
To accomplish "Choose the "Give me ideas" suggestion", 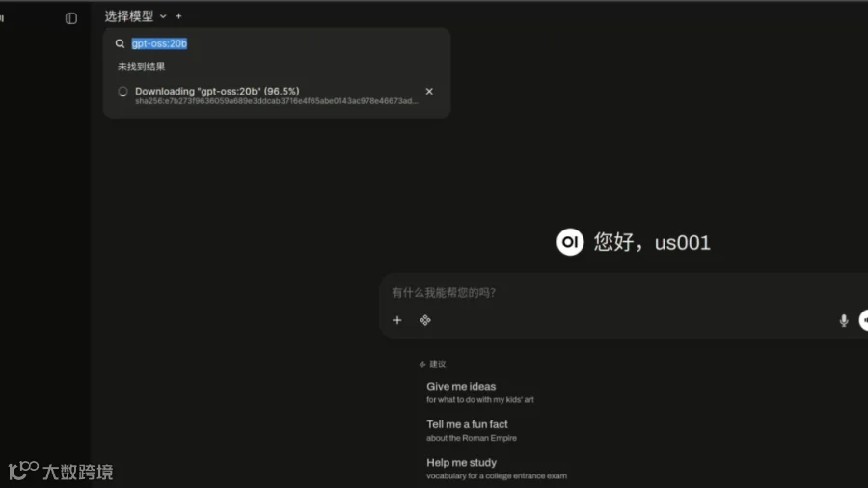I will point(480,393).
